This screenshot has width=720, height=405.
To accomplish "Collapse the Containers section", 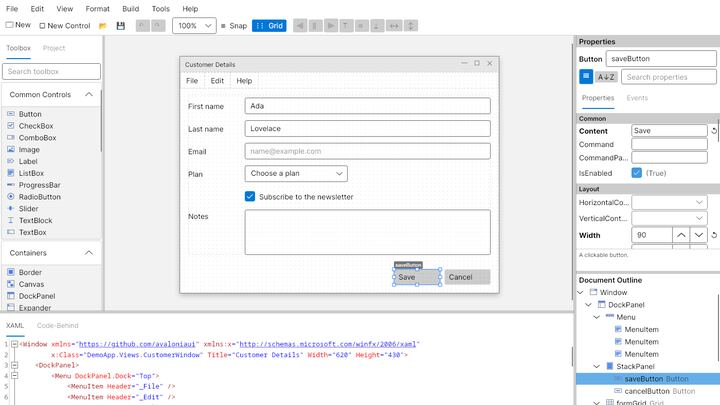I will pos(89,253).
